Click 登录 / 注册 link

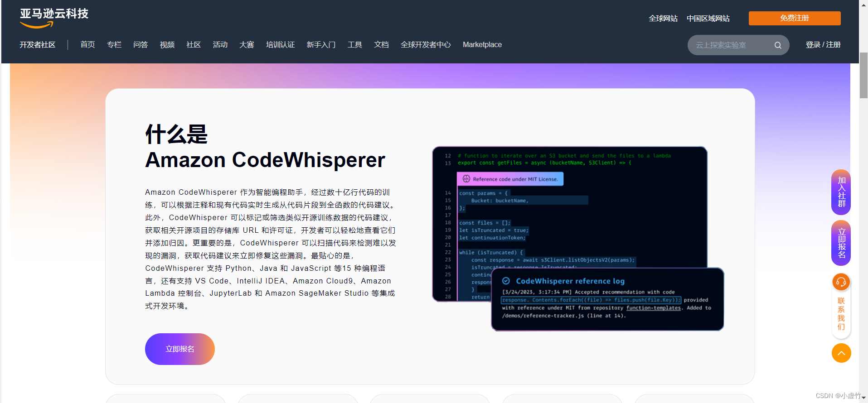823,45
